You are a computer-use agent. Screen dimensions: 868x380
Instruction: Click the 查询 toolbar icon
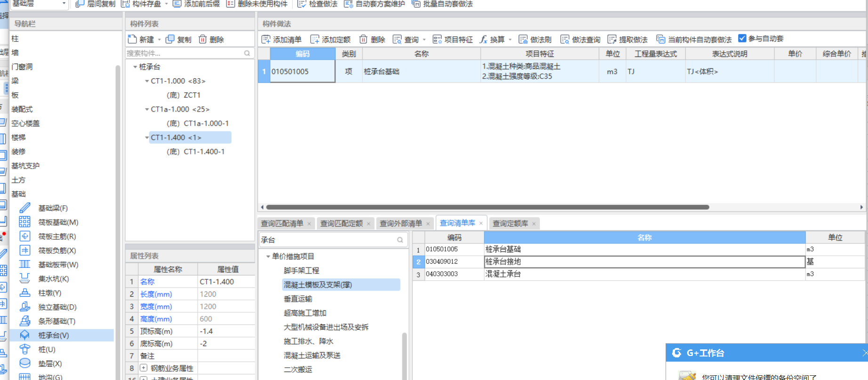[397, 39]
